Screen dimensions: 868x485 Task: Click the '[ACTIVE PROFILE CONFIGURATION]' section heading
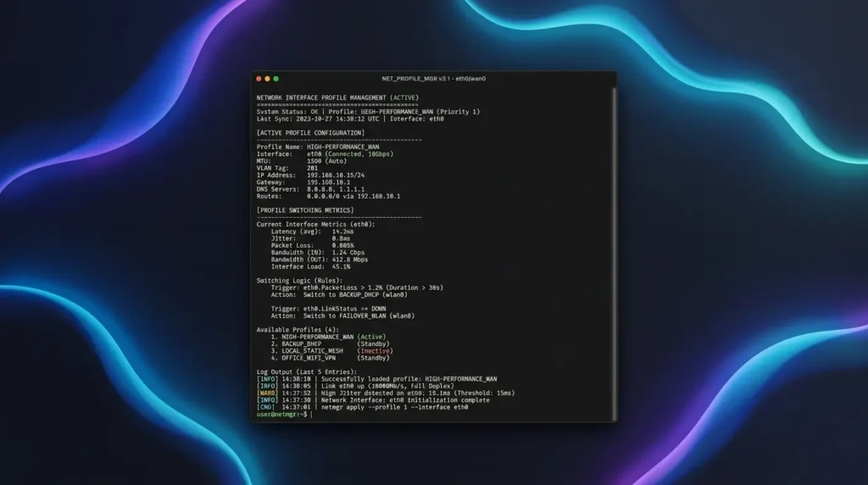310,133
